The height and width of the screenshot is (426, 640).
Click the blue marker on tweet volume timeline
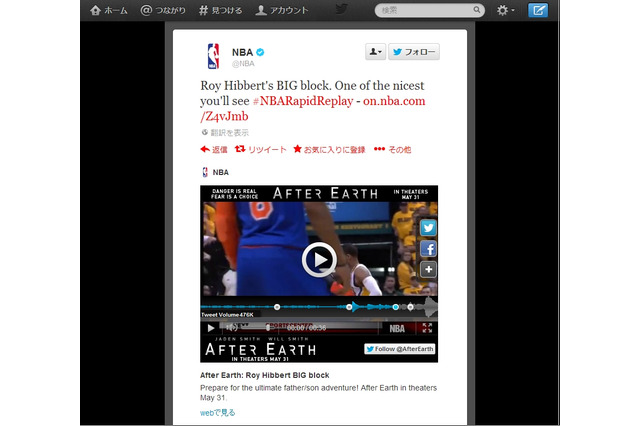395,307
